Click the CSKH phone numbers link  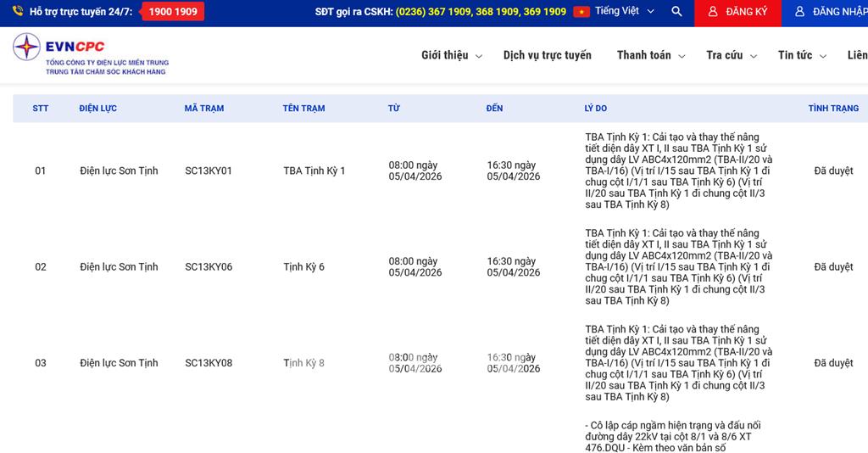click(x=481, y=12)
